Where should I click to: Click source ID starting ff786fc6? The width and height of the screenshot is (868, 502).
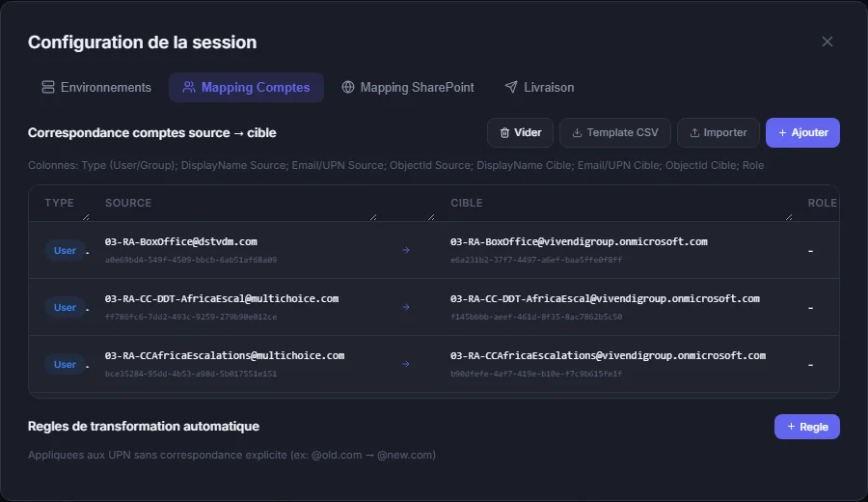pyautogui.click(x=191, y=317)
